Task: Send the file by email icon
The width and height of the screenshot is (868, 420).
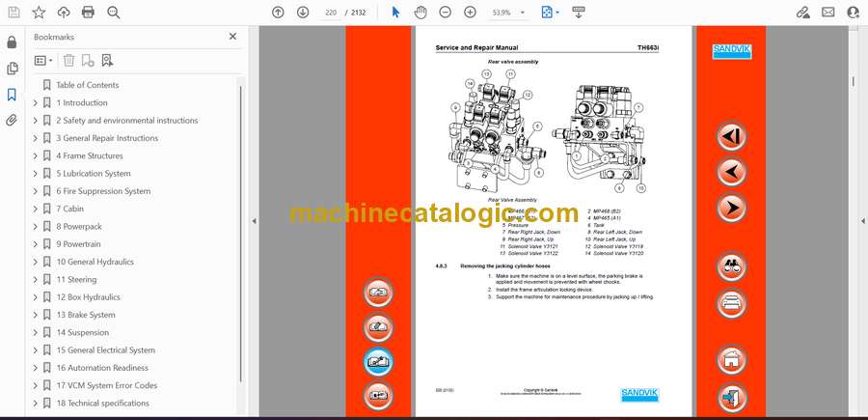Action: [828, 13]
